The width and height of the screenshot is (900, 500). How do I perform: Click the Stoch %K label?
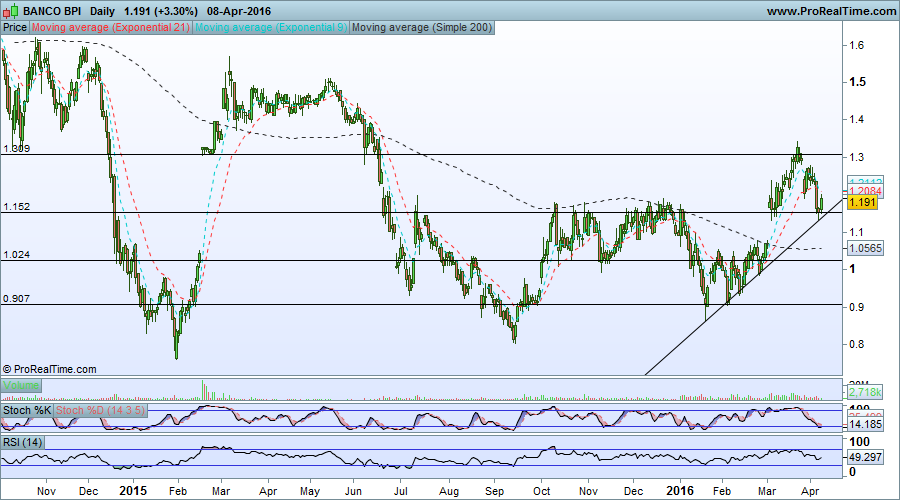pos(28,410)
